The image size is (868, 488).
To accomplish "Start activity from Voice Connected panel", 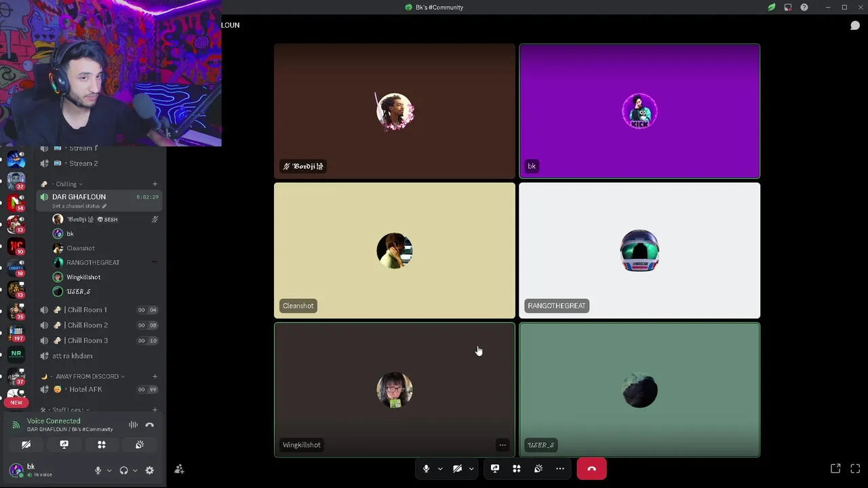I will pos(102,445).
